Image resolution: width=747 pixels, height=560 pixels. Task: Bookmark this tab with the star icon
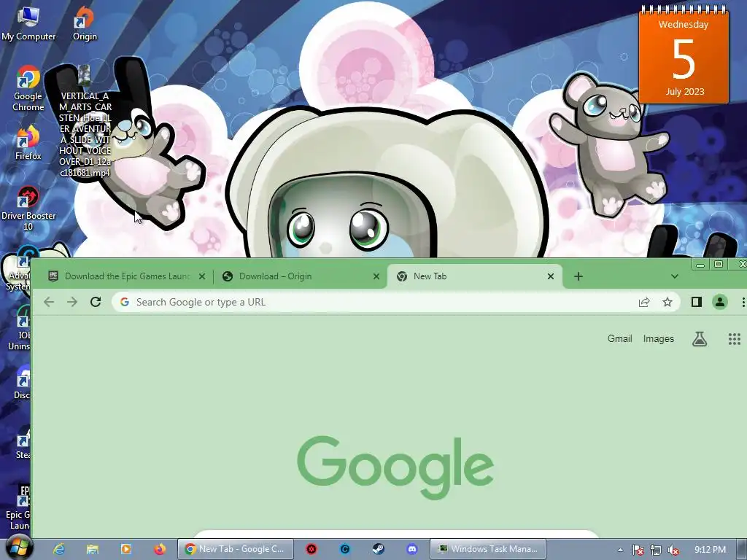(x=667, y=302)
